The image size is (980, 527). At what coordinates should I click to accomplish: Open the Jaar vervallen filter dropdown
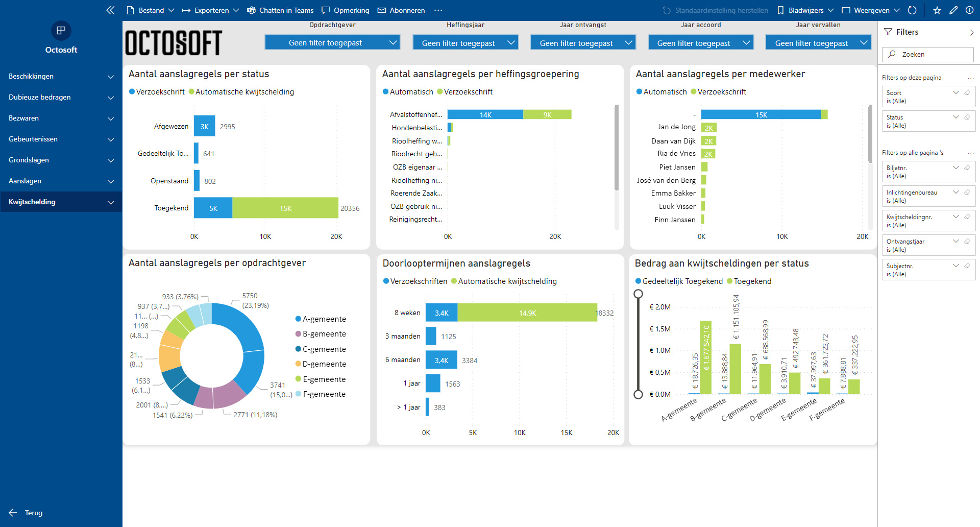click(x=818, y=43)
